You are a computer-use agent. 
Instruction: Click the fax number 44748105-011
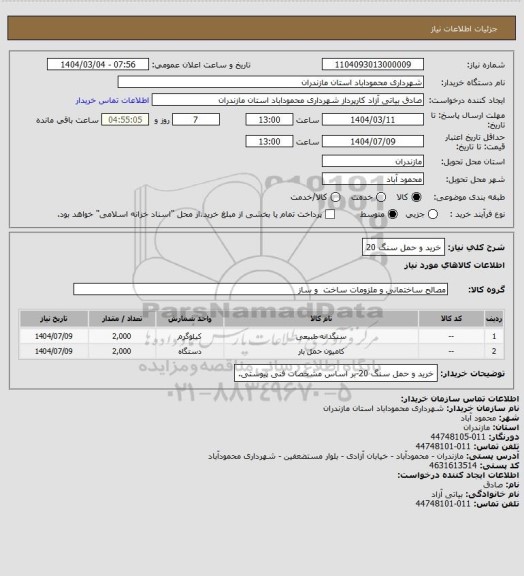pos(458,437)
